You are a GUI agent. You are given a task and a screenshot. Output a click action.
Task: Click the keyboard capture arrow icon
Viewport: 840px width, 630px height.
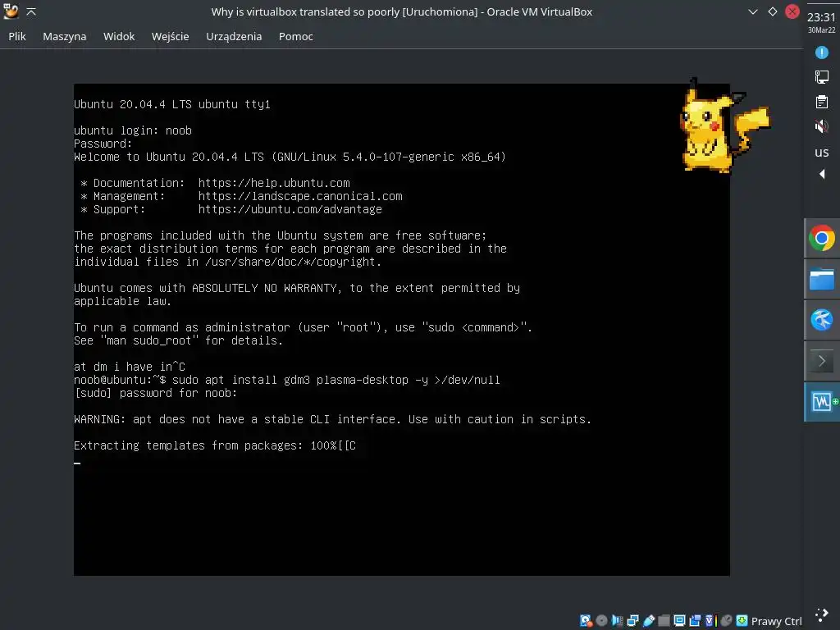click(x=742, y=621)
